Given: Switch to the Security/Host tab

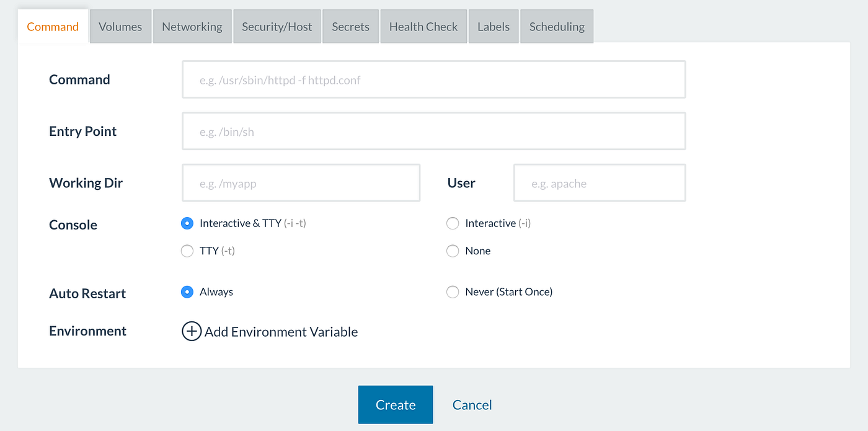Looking at the screenshot, I should click(x=277, y=26).
